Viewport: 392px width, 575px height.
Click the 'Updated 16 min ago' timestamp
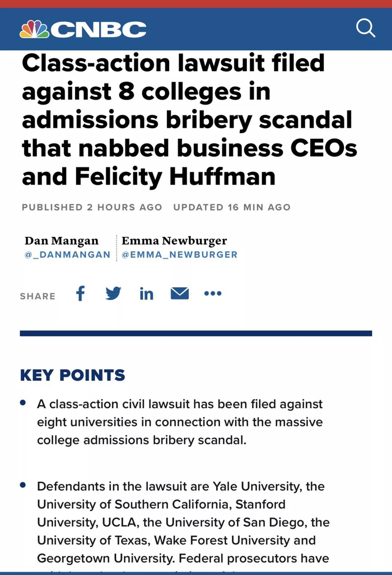tap(232, 207)
